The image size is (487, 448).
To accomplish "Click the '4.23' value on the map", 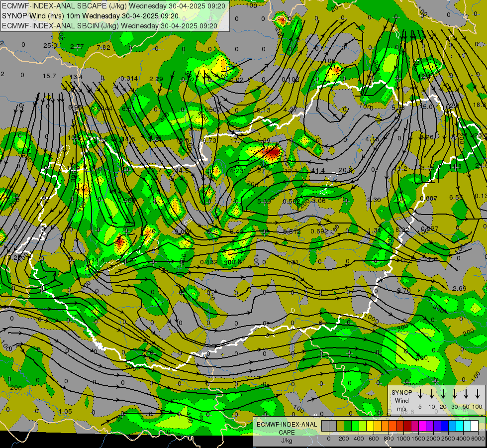I will tap(236, 171).
